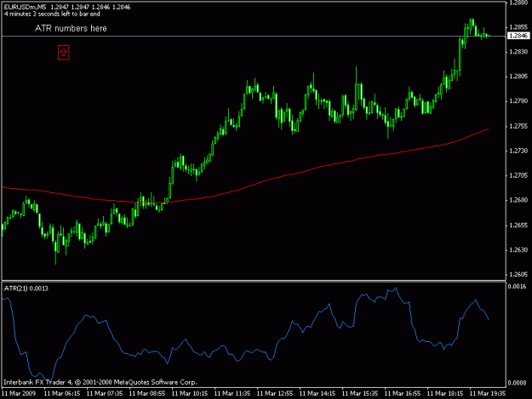
Task: Click price axis label 1.2780
Action: (518, 101)
